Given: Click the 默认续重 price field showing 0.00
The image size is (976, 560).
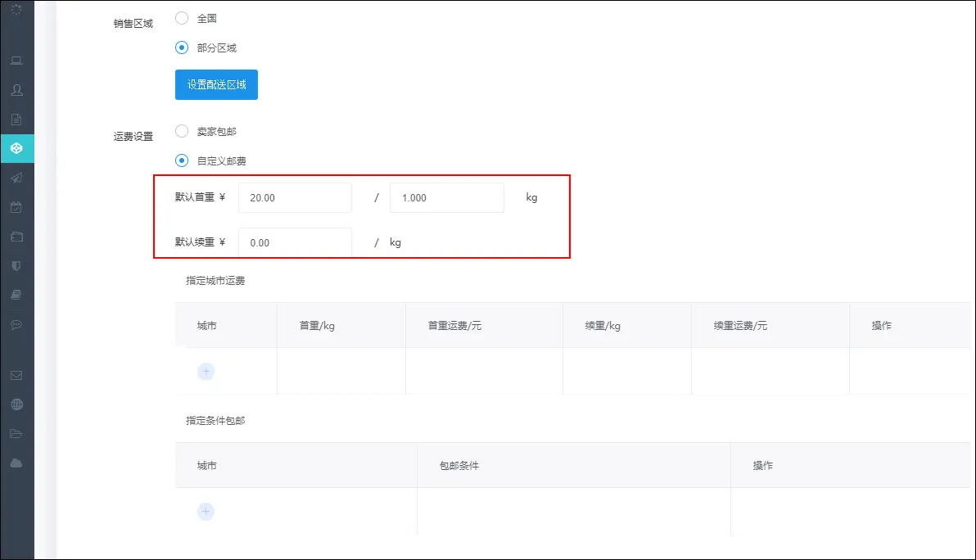Looking at the screenshot, I should click(295, 242).
